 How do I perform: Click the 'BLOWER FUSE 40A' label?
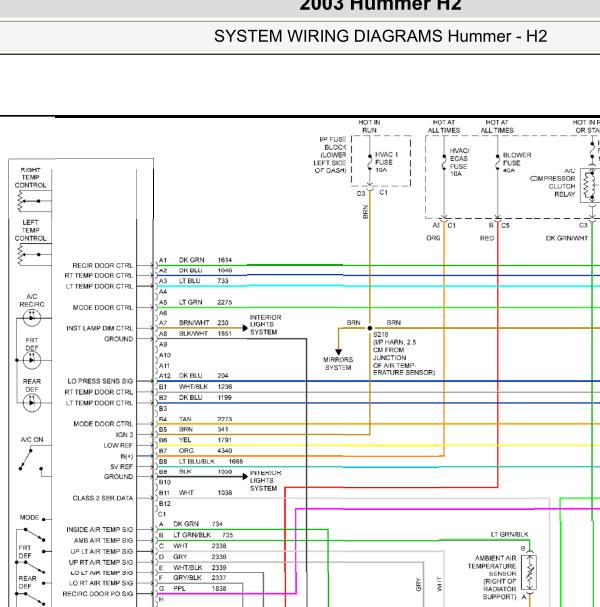click(517, 163)
